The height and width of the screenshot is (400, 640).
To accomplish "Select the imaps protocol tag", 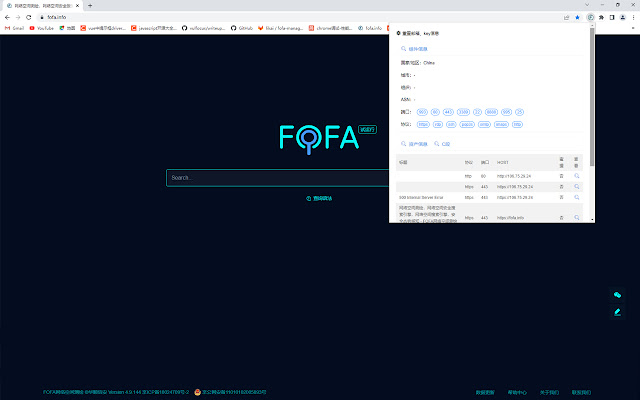I will [x=501, y=124].
